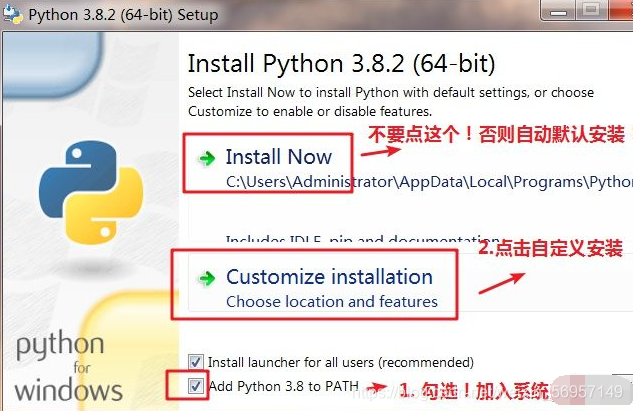Start default setup via Install Now text
The height and width of the screenshot is (411, 633).
point(279,157)
